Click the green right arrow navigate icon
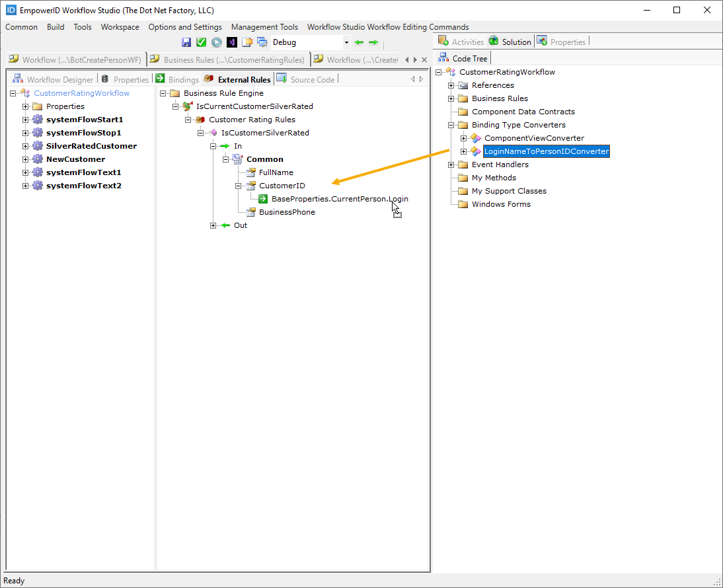 coord(373,42)
